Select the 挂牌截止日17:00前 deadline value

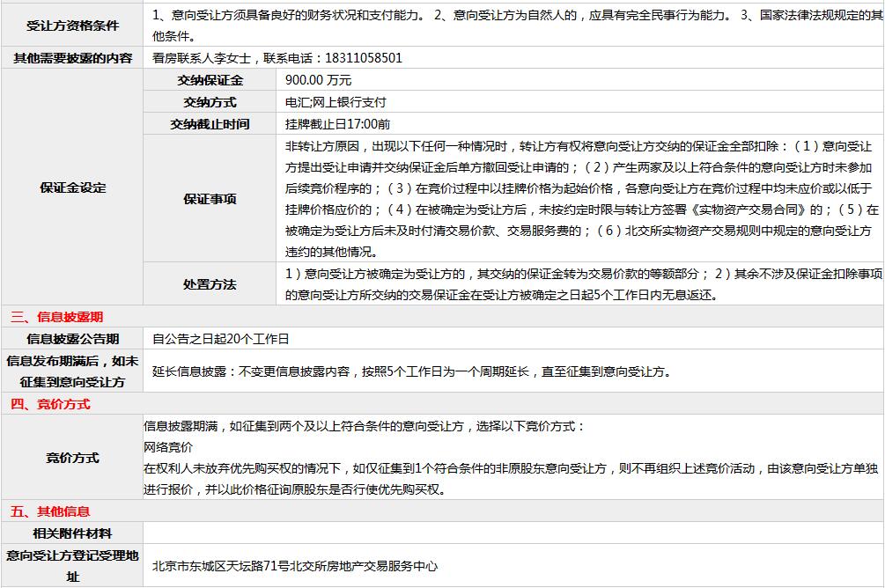pyautogui.click(x=337, y=124)
